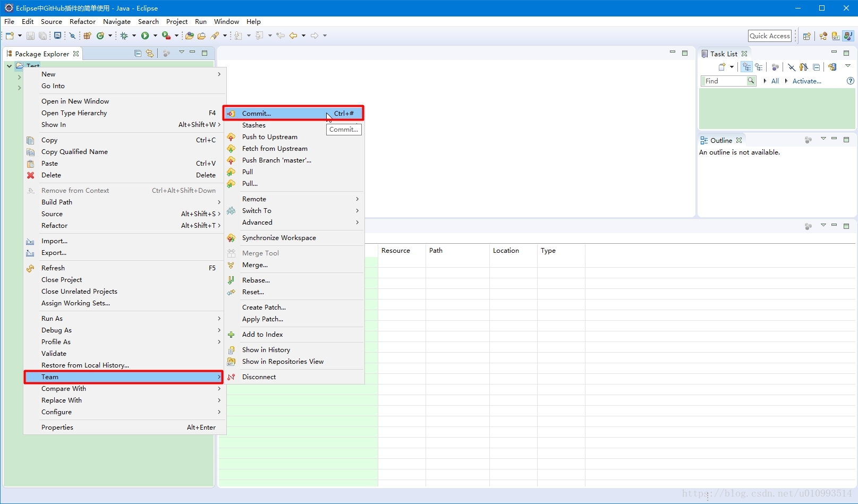The image size is (858, 504).
Task: Choose Synchronize Workspace menu entry
Action: click(x=294, y=237)
